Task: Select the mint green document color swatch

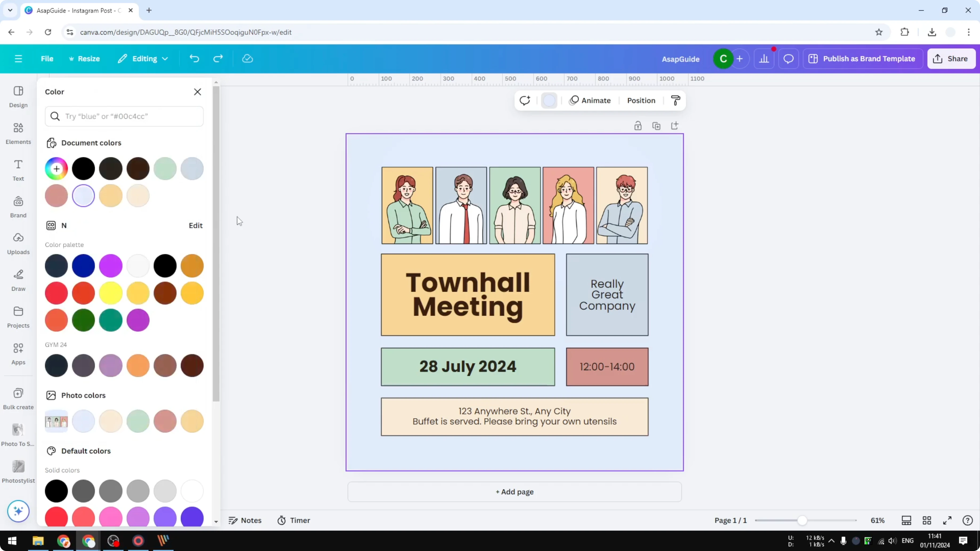Action: 165,168
